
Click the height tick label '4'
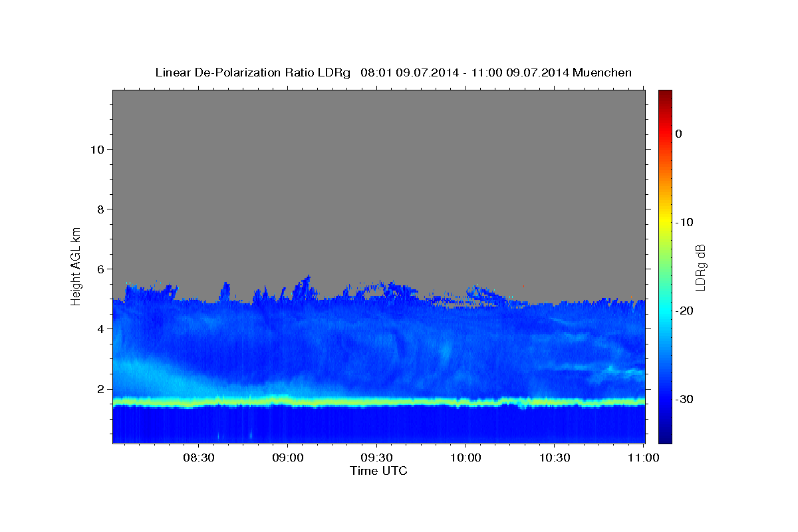pyautogui.click(x=100, y=329)
